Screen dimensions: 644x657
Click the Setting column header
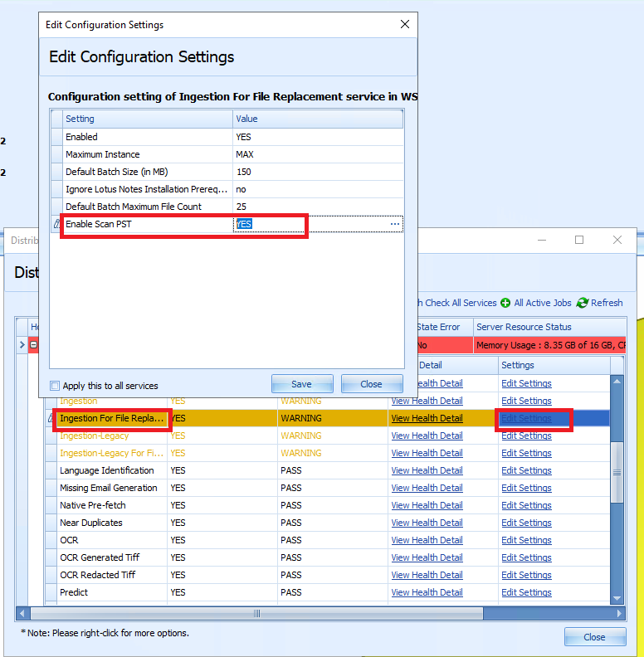pyautogui.click(x=147, y=119)
